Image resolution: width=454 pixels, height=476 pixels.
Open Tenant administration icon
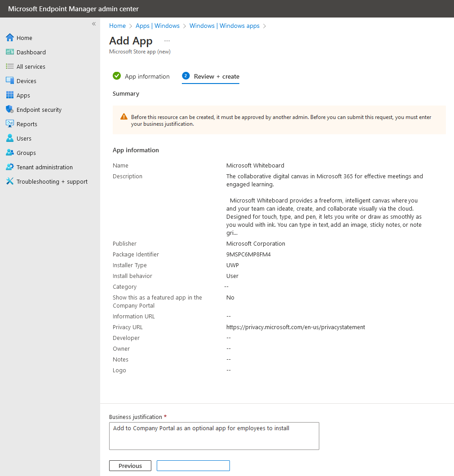(x=10, y=167)
